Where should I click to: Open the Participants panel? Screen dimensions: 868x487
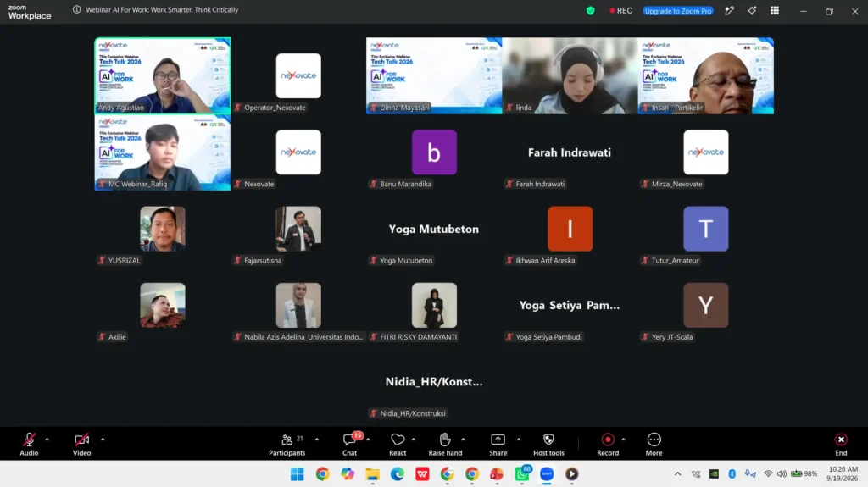tap(287, 445)
